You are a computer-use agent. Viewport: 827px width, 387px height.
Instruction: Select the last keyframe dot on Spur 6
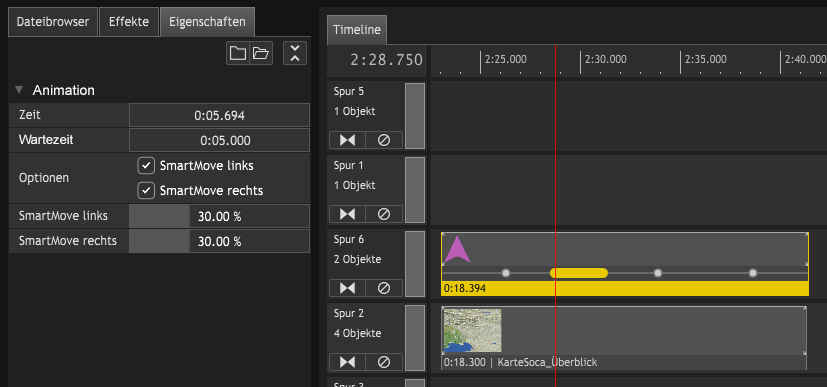click(x=753, y=273)
